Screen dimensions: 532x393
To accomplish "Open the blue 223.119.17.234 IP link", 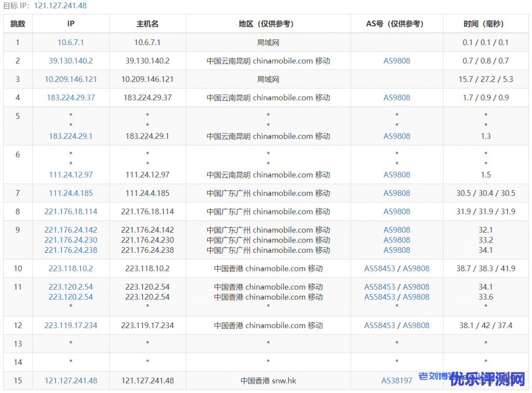I will pos(71,326).
